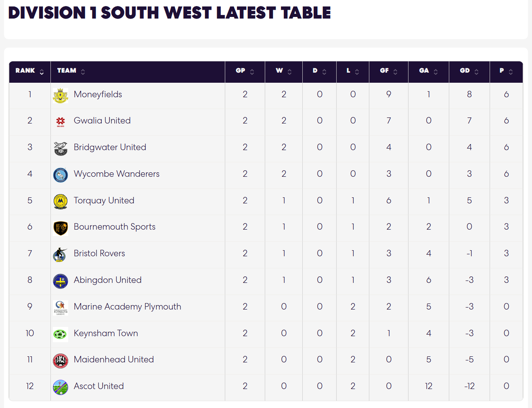Sort by GD goal difference header

coord(469,72)
